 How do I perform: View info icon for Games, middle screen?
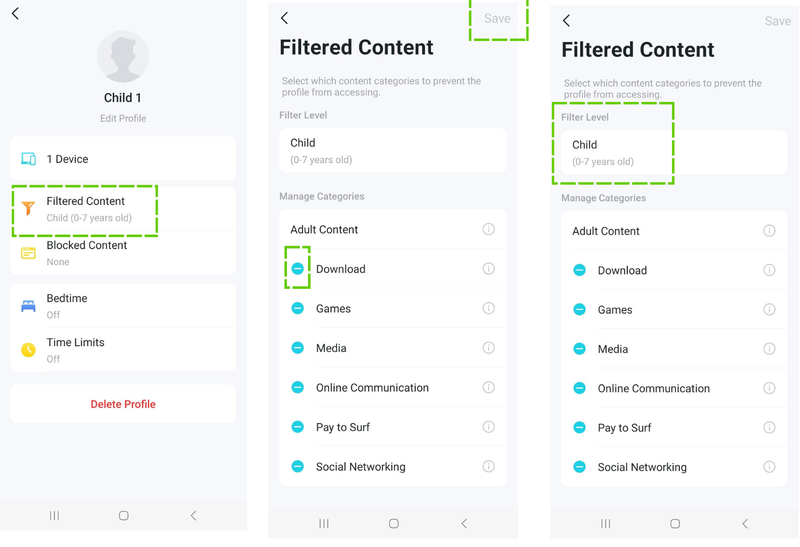(x=488, y=308)
